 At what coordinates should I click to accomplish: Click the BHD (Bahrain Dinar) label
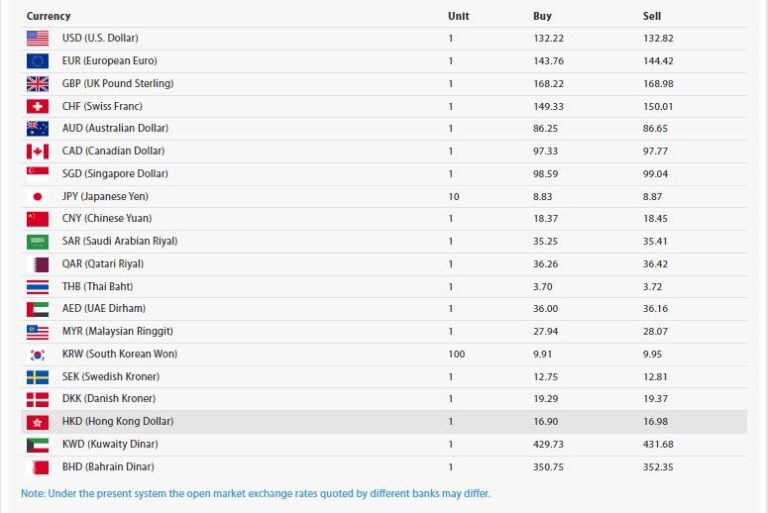pyautogui.click(x=108, y=467)
